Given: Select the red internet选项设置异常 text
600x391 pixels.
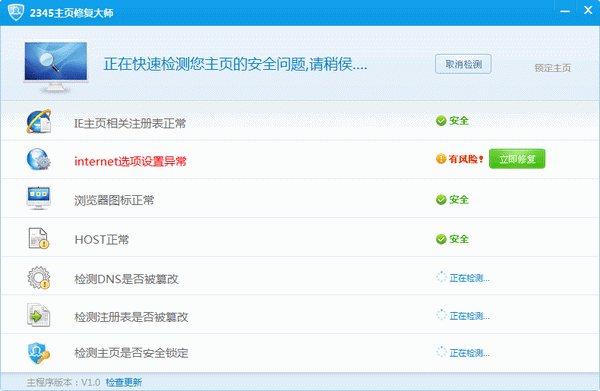Looking at the screenshot, I should pyautogui.click(x=130, y=161).
